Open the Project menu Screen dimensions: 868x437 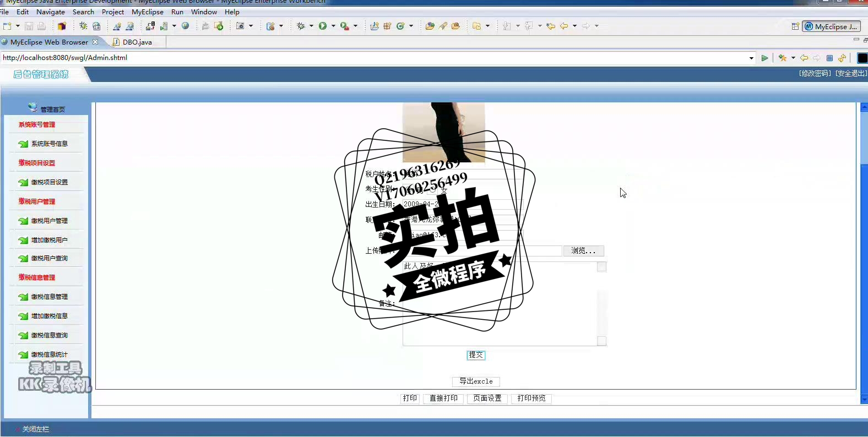click(113, 12)
